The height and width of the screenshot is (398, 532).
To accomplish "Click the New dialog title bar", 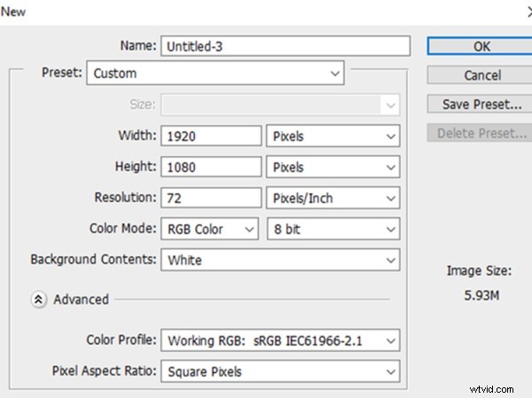I will 266,12.
